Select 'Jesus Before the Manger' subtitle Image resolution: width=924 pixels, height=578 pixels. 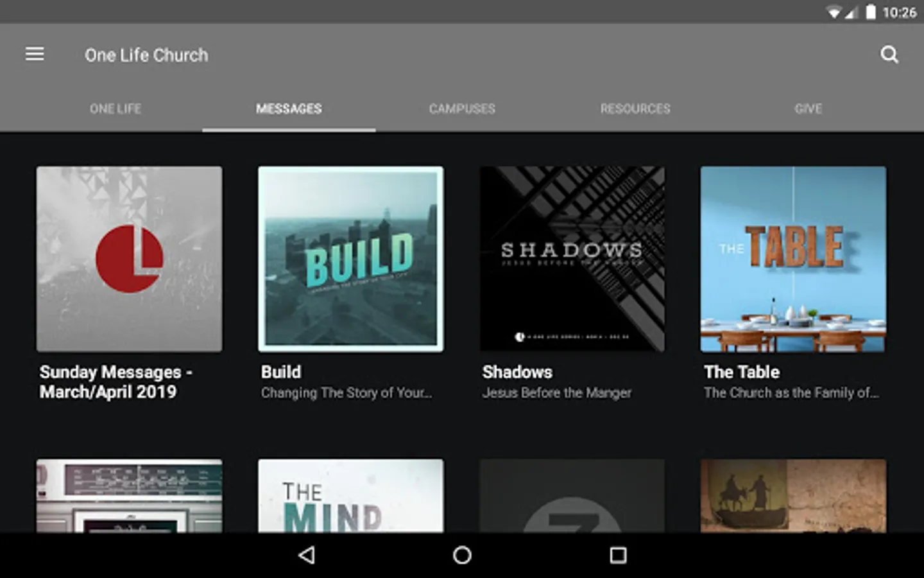[557, 392]
